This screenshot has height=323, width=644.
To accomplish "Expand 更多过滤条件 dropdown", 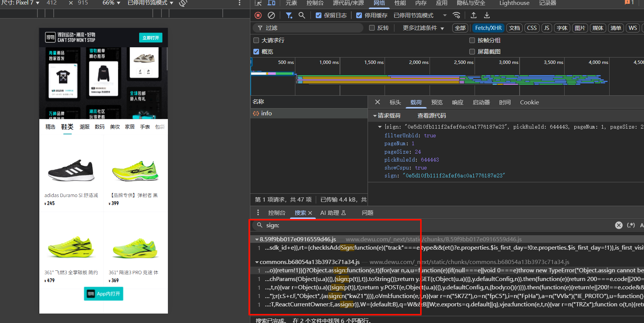I will pos(423,28).
